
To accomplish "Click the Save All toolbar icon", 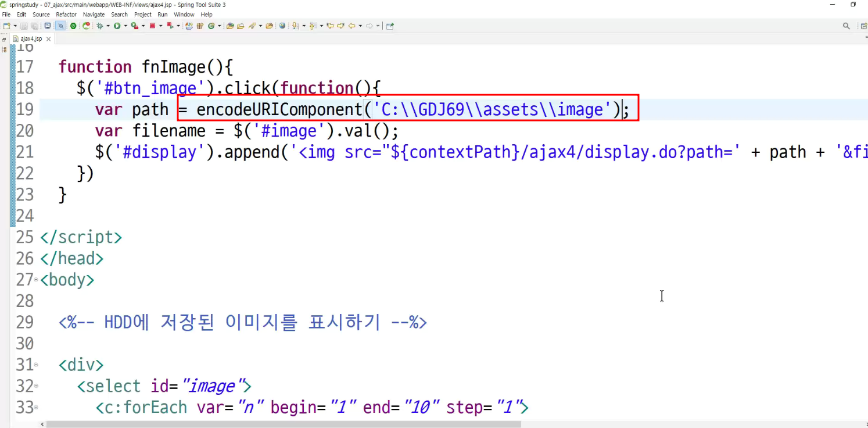I will tap(35, 26).
